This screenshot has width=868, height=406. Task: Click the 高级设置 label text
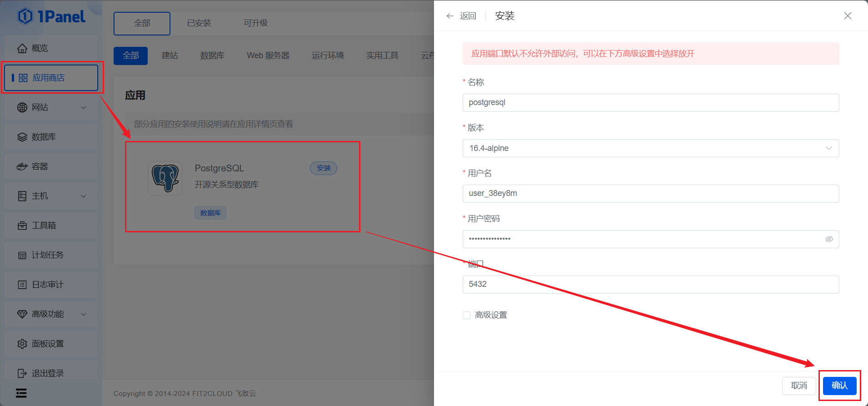pos(491,315)
